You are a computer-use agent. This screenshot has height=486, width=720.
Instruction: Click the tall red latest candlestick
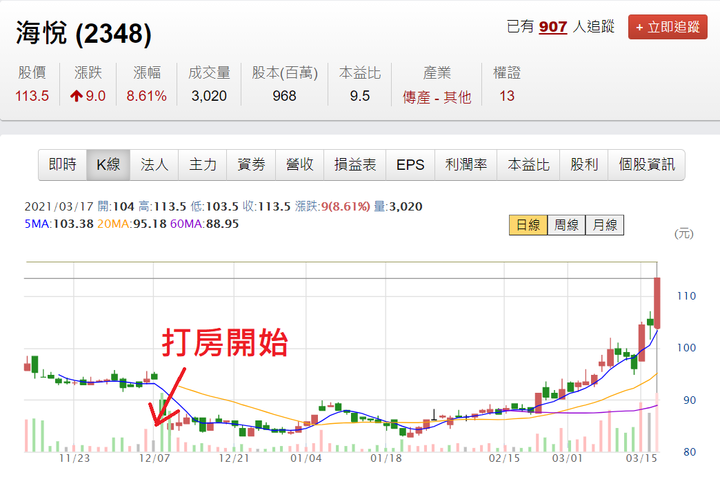[x=657, y=303]
